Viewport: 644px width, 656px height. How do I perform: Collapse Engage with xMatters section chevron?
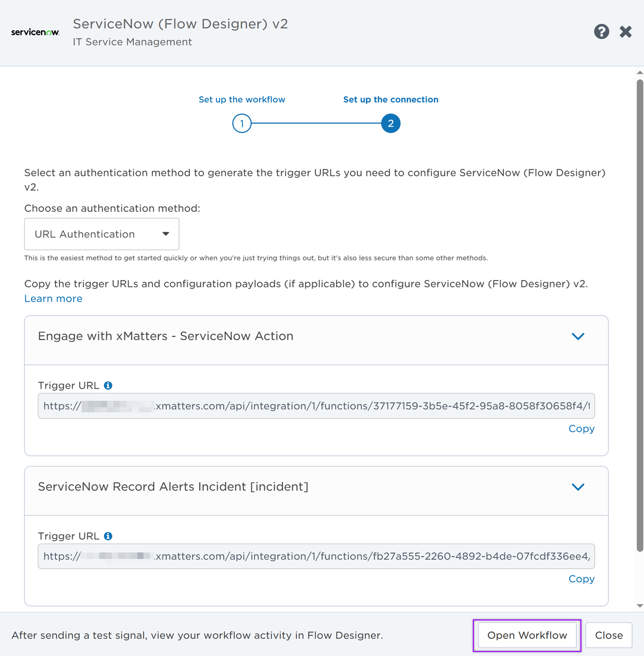point(578,336)
